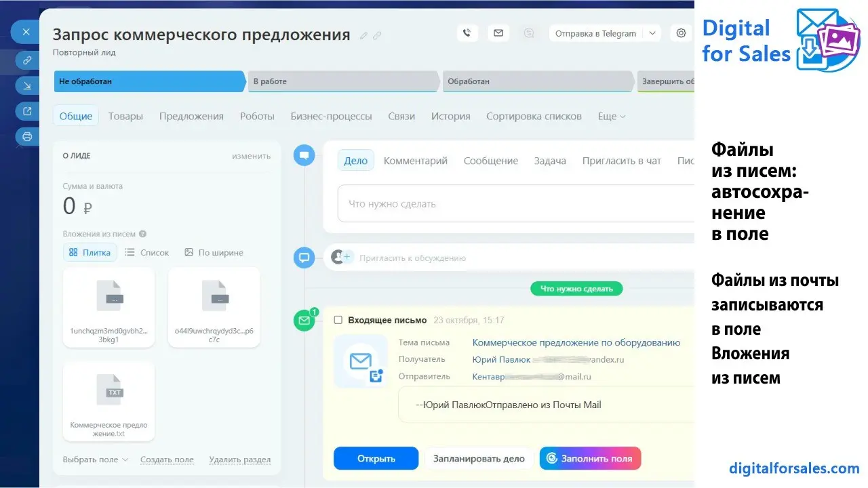This screenshot has width=868, height=488.
Task: Open the 'Коммерческое предложение.txt' attachment
Action: coord(108,401)
